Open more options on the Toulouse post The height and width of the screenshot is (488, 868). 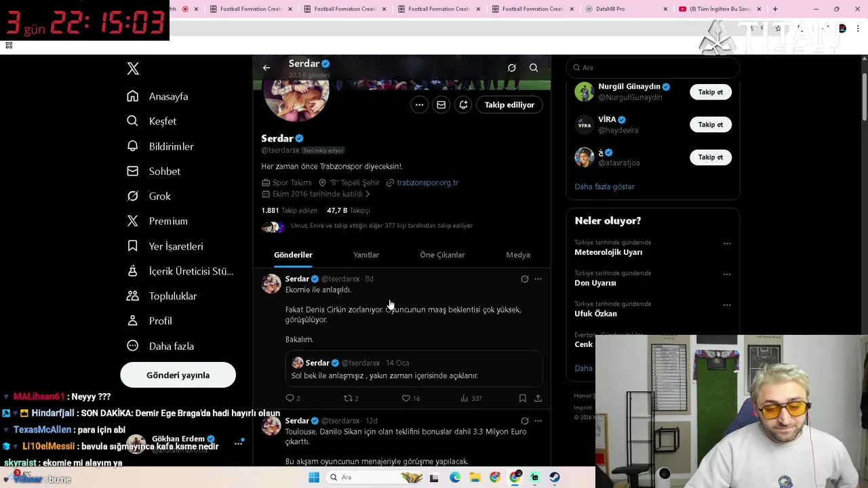538,421
